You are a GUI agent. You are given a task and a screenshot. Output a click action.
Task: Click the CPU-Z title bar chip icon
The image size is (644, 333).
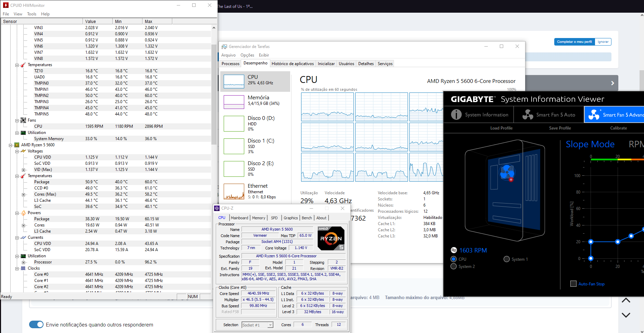(217, 208)
